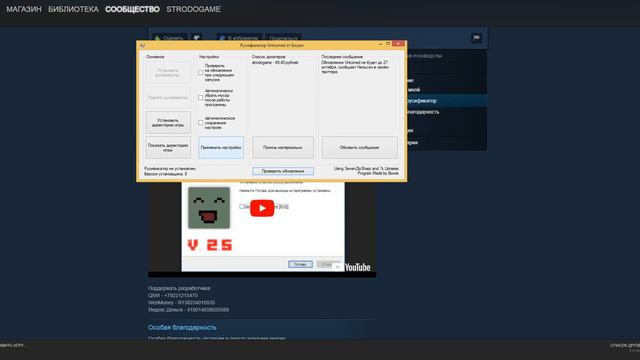The image size is (640, 360).
Task: Click the Русификатор window title icon
Action: tap(142, 45)
